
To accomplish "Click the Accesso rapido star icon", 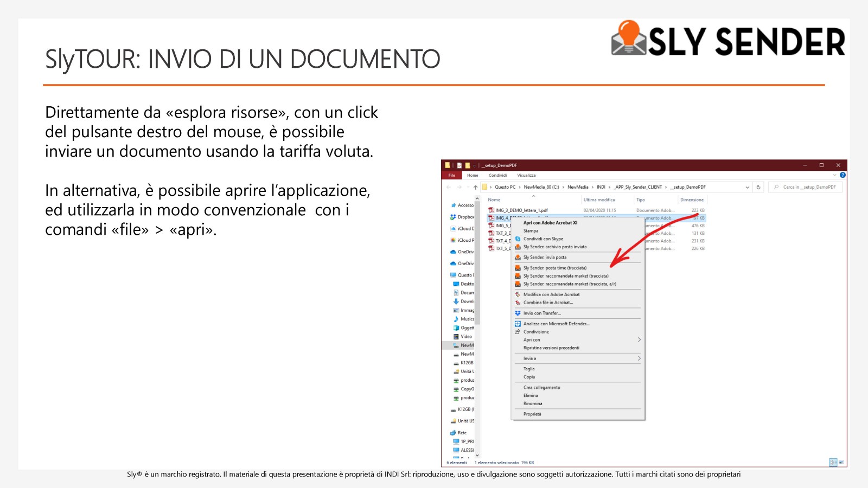I will (x=454, y=206).
